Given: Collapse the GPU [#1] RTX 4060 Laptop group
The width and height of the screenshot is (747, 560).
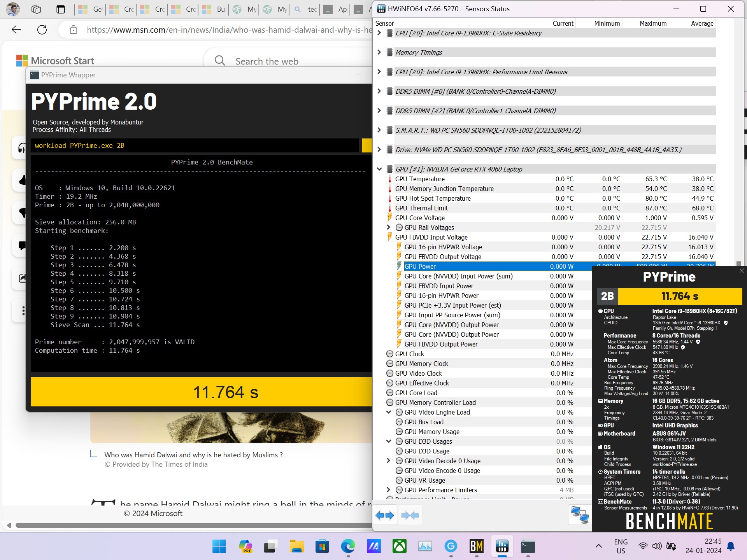Looking at the screenshot, I should click(x=379, y=169).
